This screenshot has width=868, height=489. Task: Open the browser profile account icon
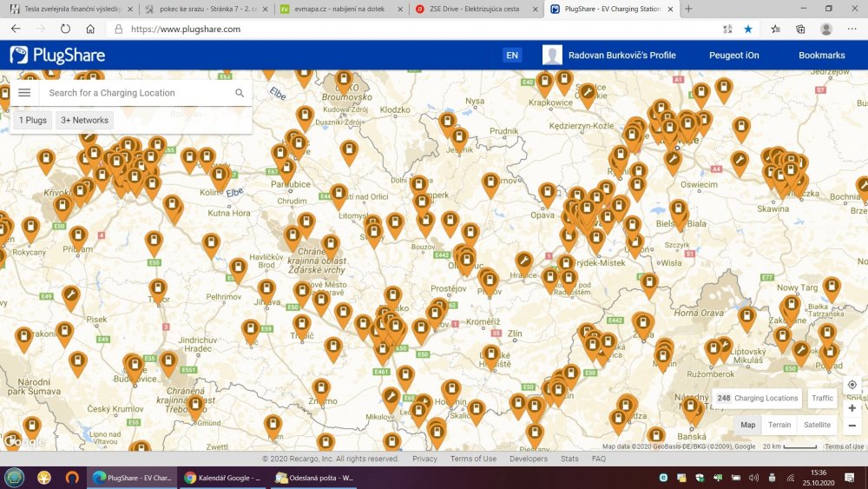[x=826, y=29]
